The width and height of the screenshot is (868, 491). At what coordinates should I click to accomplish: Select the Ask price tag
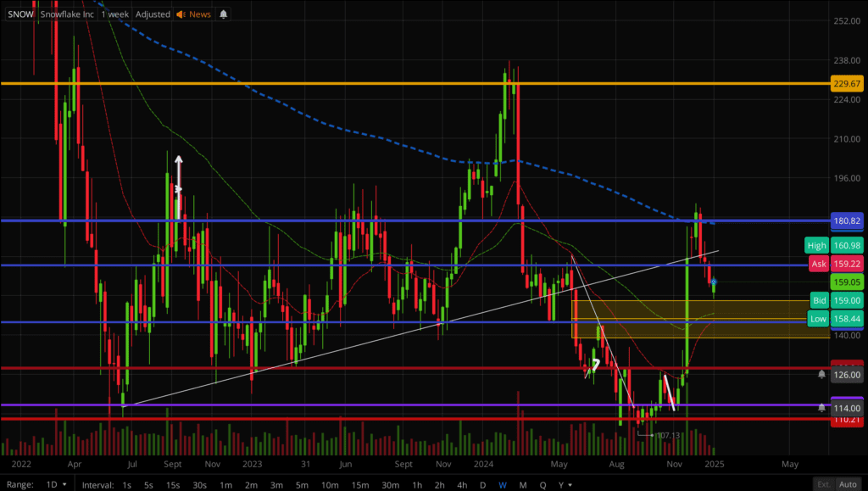[x=818, y=264]
